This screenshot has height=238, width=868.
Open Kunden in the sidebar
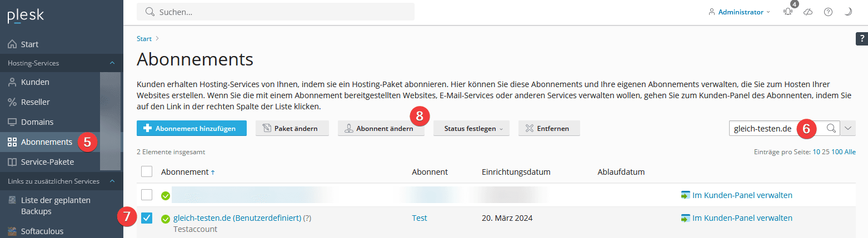pos(35,82)
